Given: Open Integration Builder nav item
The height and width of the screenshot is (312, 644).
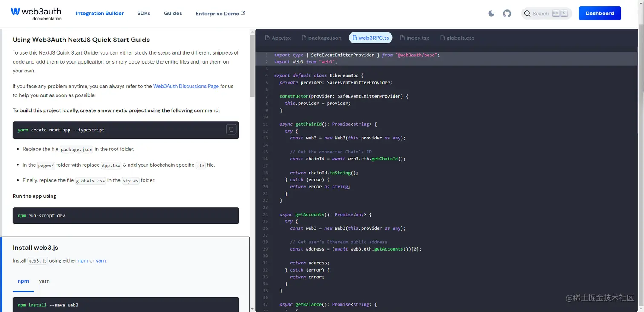Looking at the screenshot, I should coord(100,13).
